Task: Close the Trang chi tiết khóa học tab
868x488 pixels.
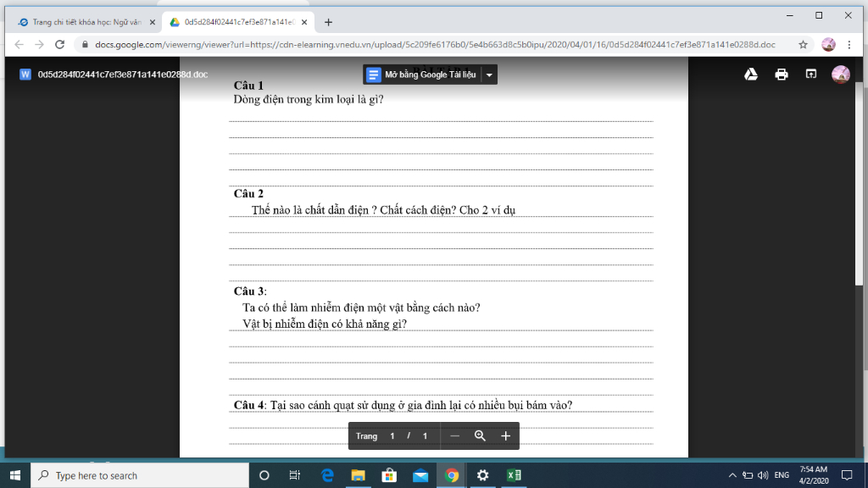Action: tap(153, 22)
